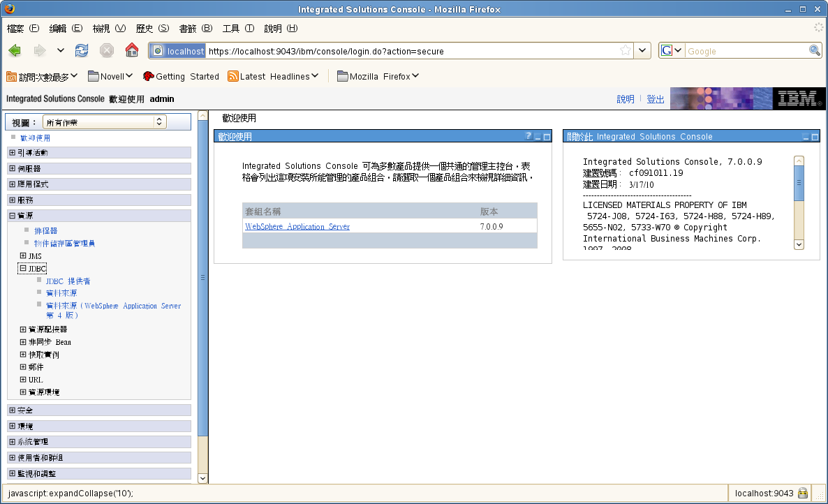Open the Novell bookmarks folder
Screen dimensions: 828x504
click(110, 77)
